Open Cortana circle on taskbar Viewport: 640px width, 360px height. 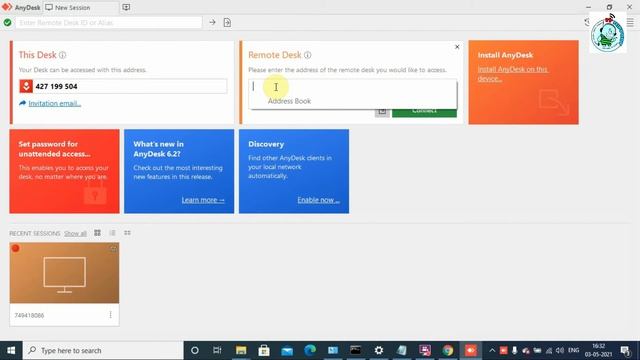tap(195, 350)
